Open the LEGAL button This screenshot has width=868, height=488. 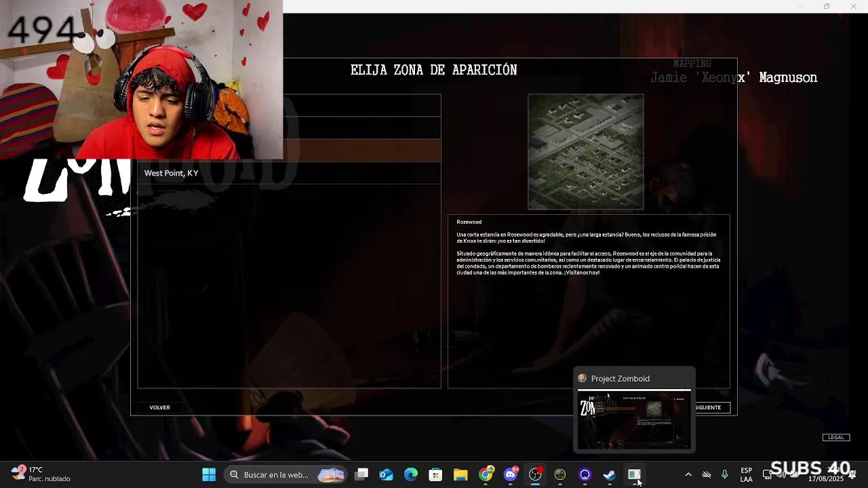pyautogui.click(x=836, y=437)
